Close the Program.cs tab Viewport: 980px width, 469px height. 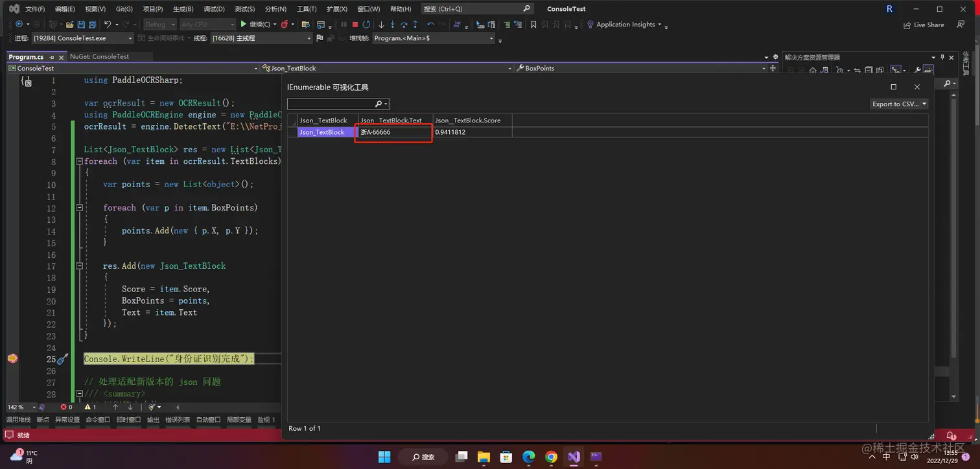62,57
